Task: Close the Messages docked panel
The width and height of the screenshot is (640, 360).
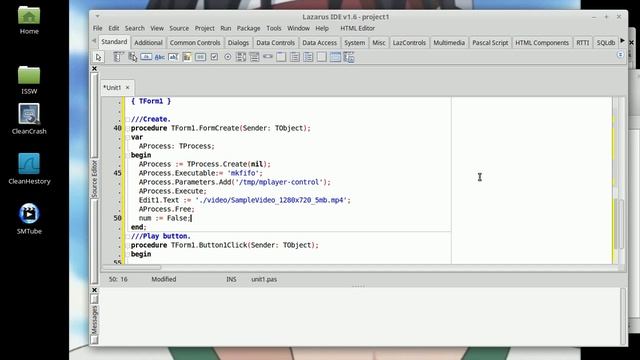Action: [94, 290]
